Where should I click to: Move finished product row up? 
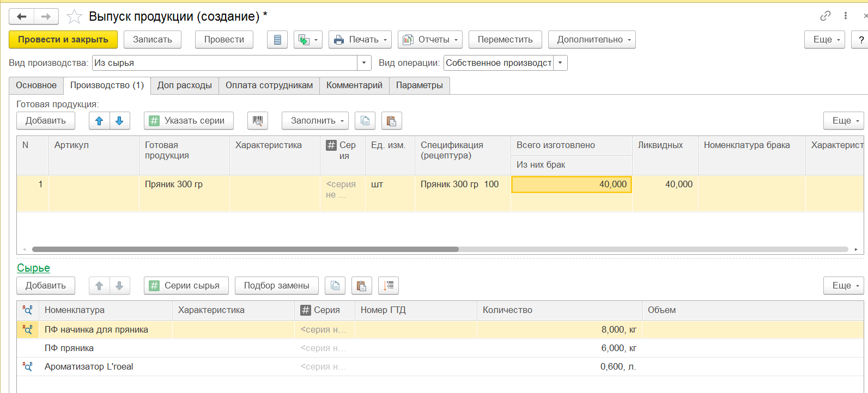click(99, 121)
